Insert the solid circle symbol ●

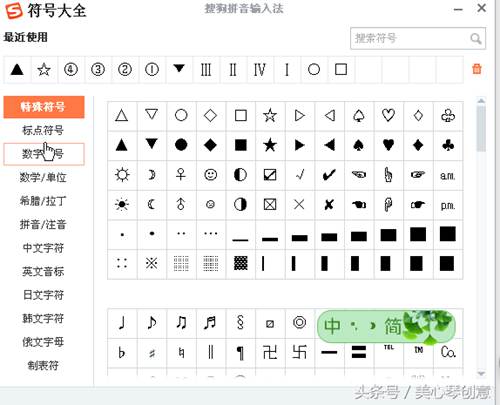pos(181,145)
